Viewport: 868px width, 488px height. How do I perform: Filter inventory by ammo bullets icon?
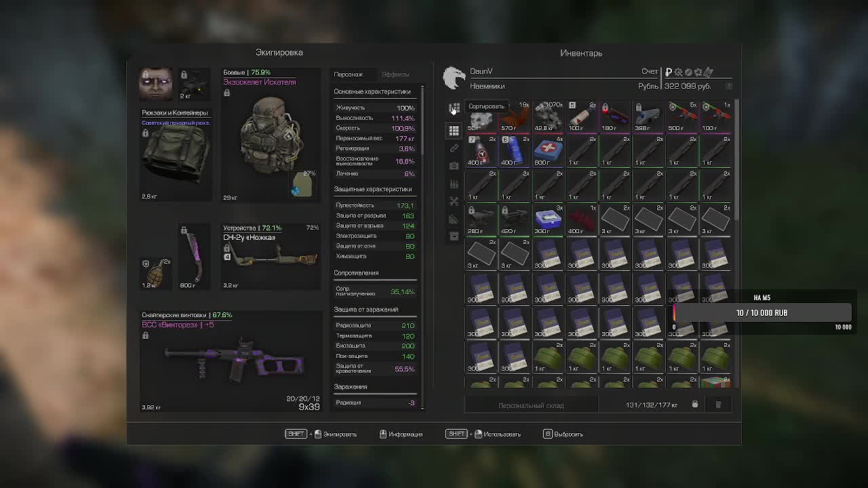(x=454, y=184)
